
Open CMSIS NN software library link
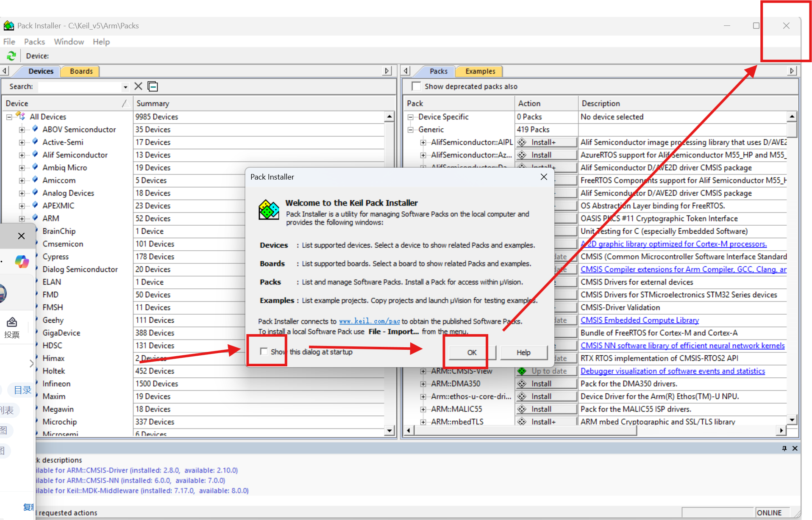point(682,346)
